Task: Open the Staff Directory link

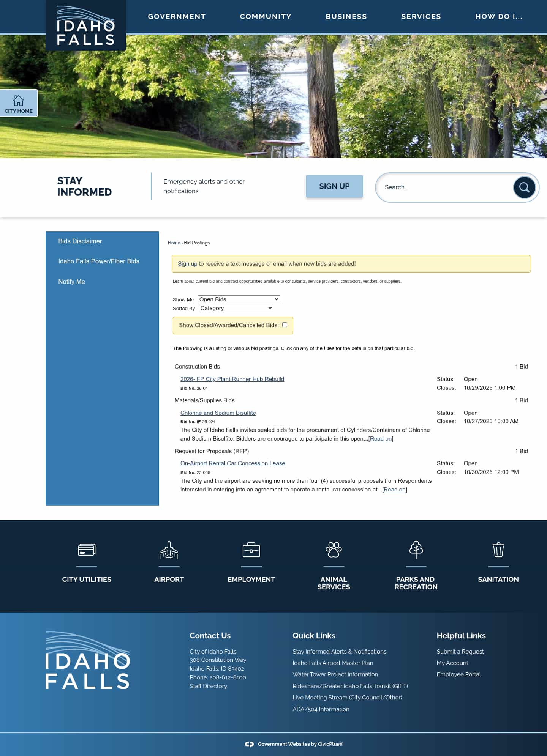Action: (x=208, y=686)
